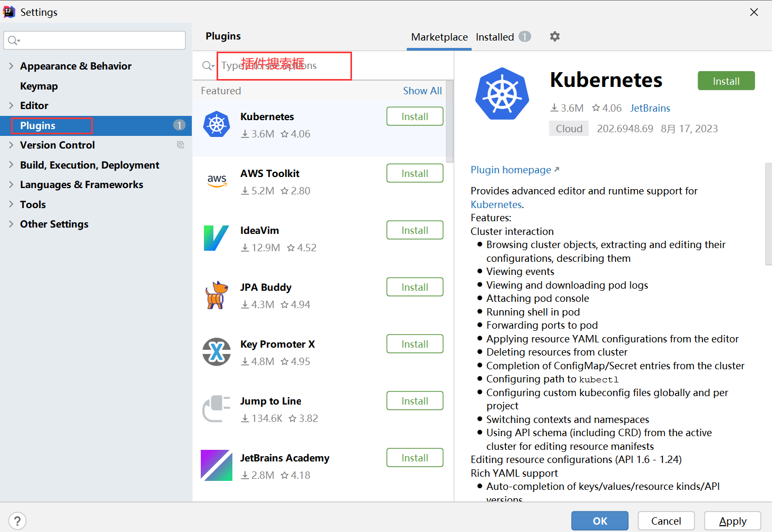Expand the Tools section
772x532 pixels.
point(11,204)
